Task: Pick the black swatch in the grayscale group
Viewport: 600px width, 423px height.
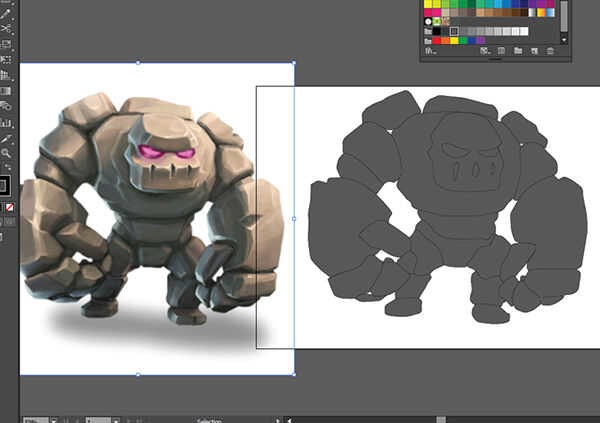Action: 436,31
